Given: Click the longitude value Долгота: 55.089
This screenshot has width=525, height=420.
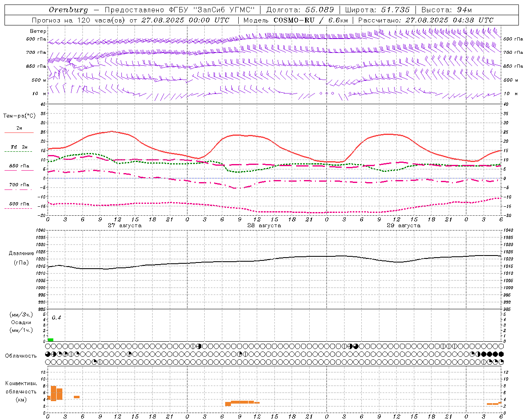Looking at the screenshot, I should tap(300, 10).
